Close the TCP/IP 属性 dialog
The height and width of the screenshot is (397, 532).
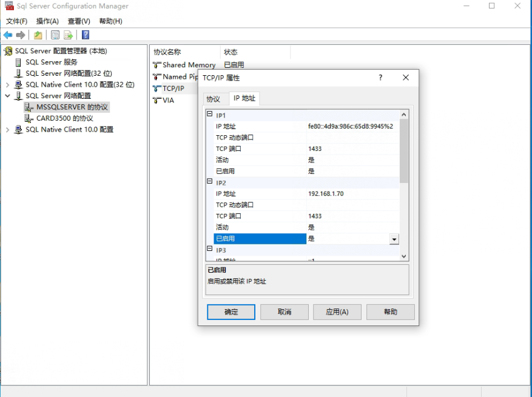pyautogui.click(x=406, y=78)
